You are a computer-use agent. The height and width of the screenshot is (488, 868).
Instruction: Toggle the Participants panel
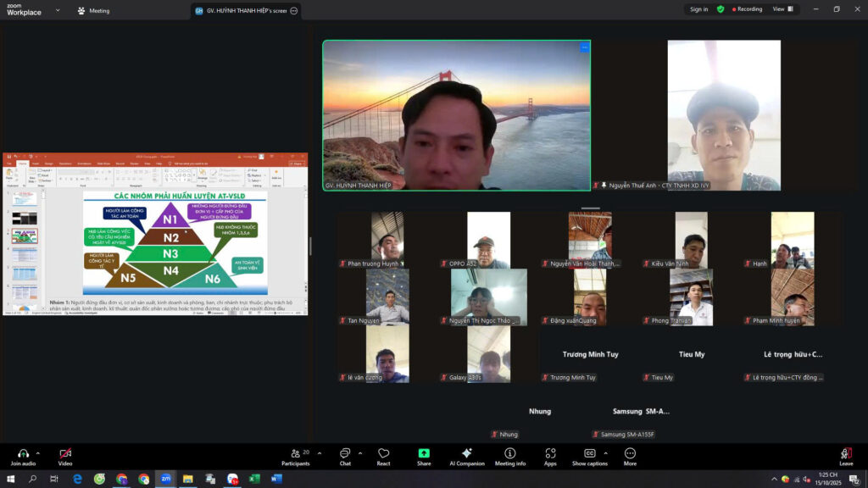coord(295,453)
